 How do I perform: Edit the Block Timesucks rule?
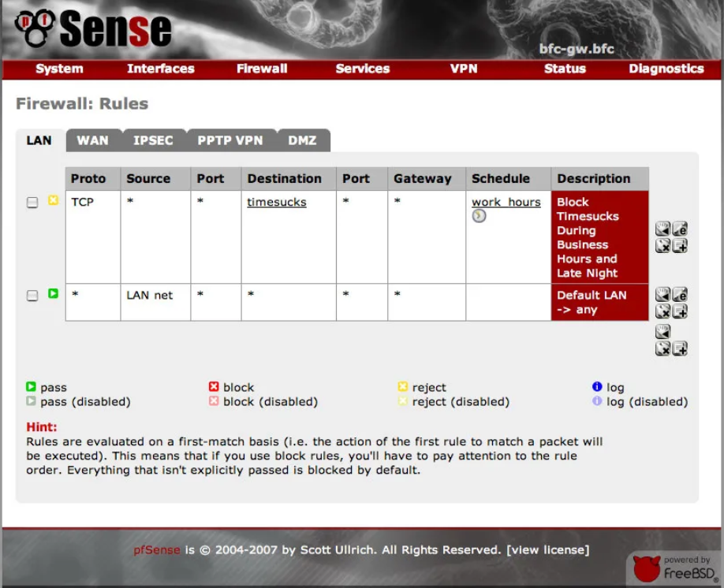point(680,229)
